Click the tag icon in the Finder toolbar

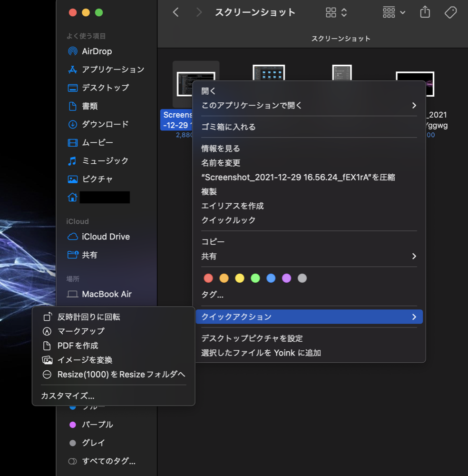[450, 12]
